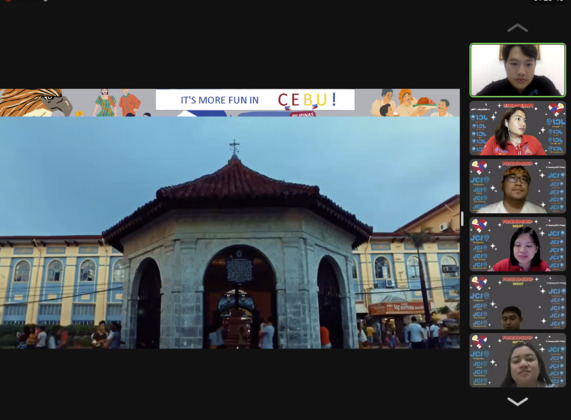Click the dancing couple illustration in the banner
The image size is (571, 420).
point(117,103)
